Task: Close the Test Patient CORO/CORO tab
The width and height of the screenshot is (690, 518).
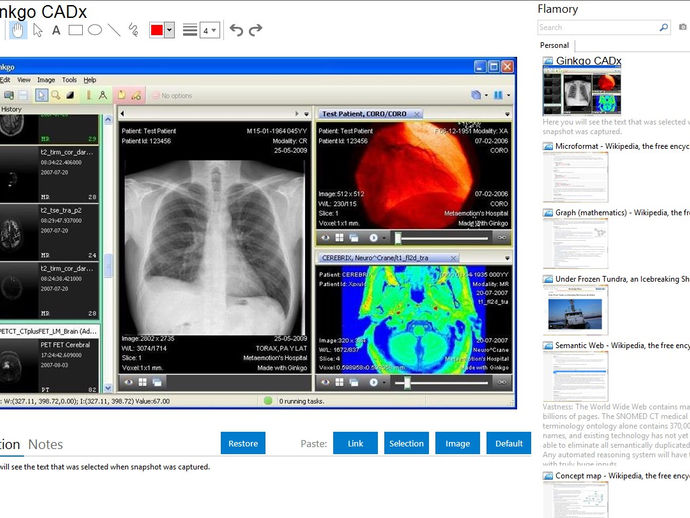Action: pos(417,114)
